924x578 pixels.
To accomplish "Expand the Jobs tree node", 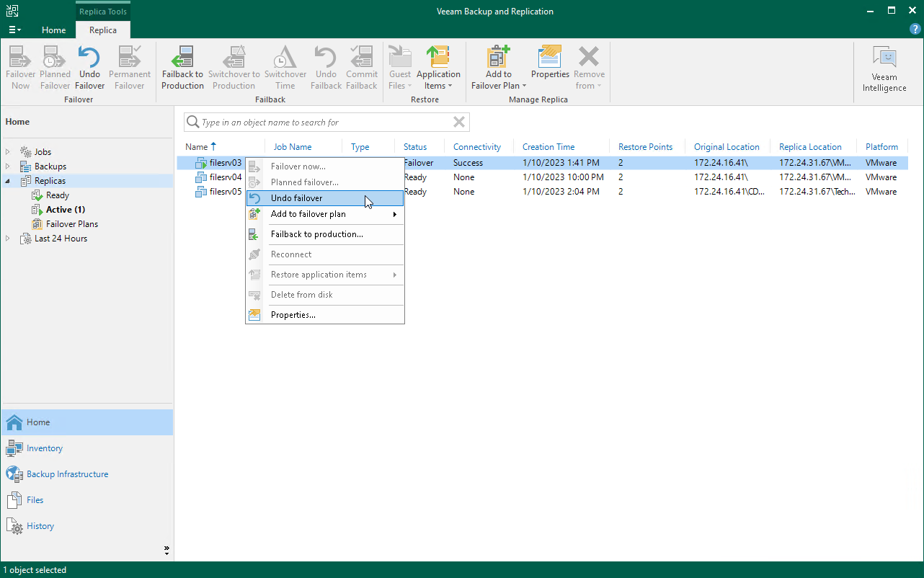I will pos(9,152).
